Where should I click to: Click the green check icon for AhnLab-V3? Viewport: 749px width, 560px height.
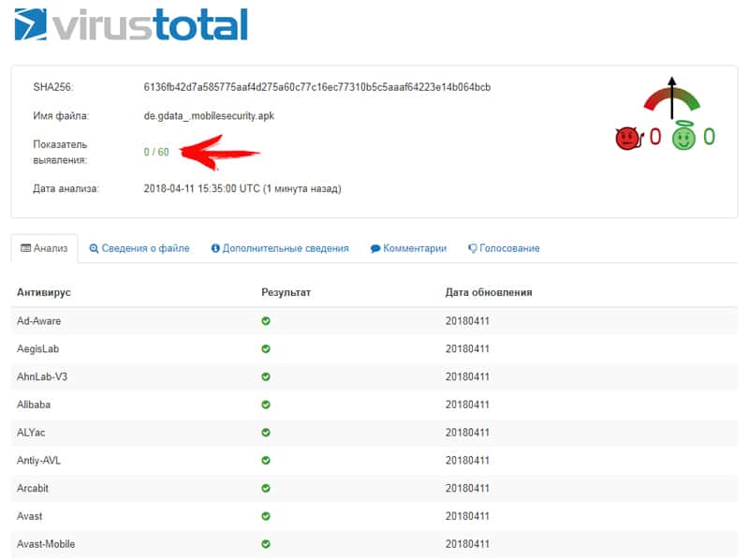(x=266, y=377)
